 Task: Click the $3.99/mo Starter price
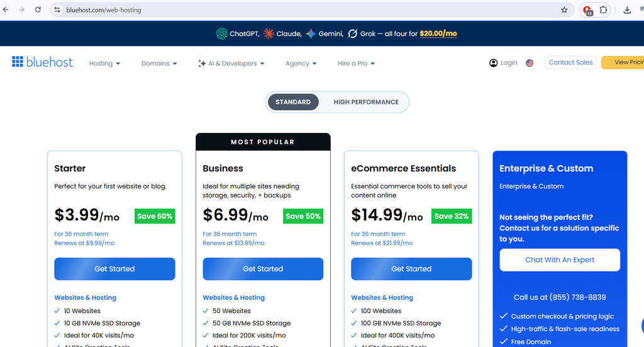(x=87, y=215)
